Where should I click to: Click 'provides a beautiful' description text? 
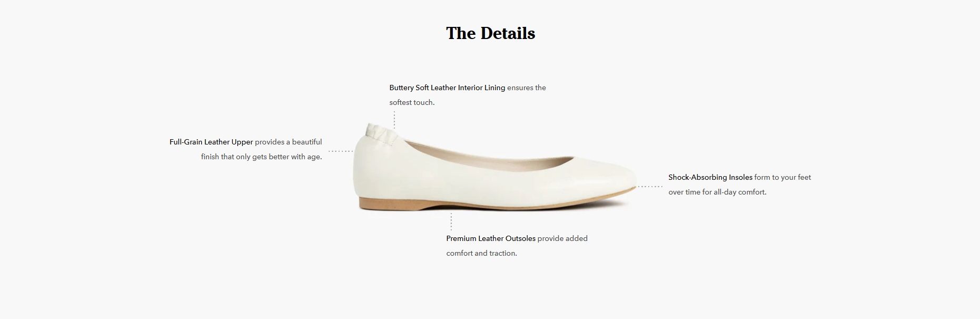click(289, 142)
